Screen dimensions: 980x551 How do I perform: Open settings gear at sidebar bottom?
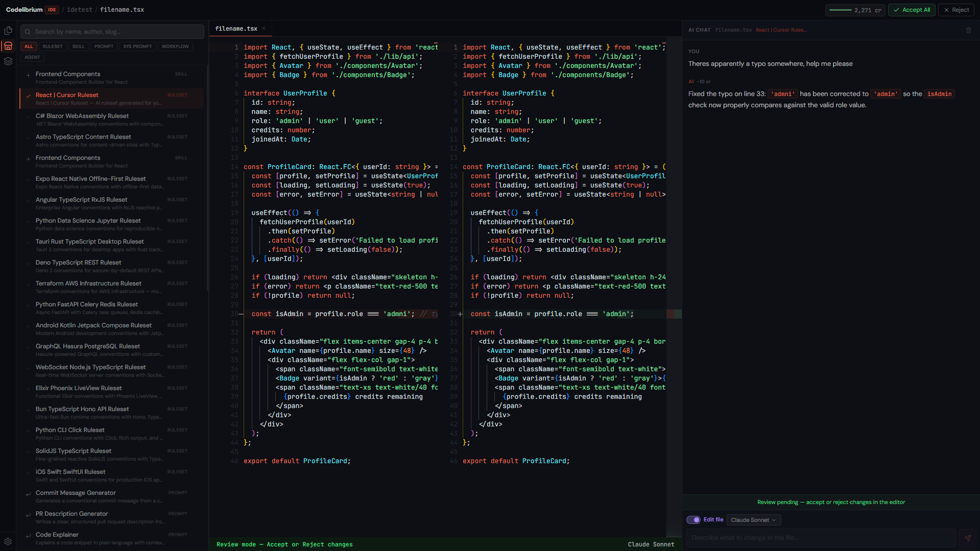pos(8,541)
